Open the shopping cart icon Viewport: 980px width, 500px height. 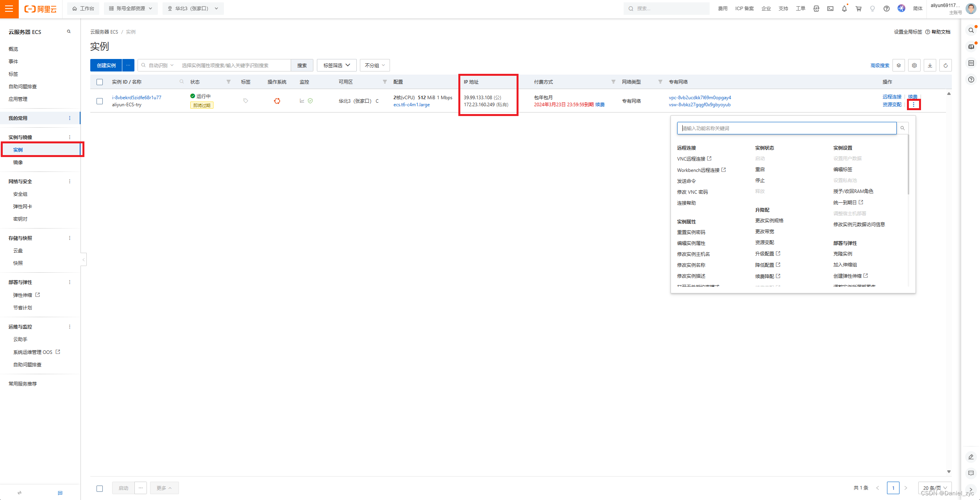pyautogui.click(x=858, y=9)
